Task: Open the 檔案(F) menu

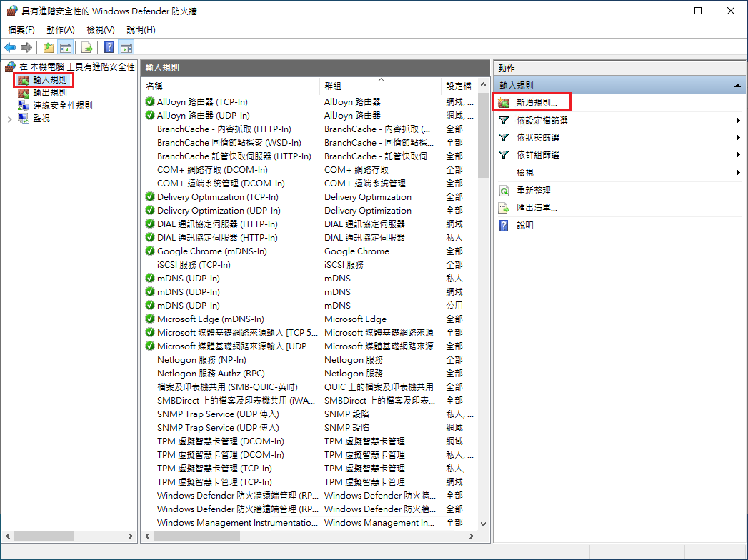Action: pyautogui.click(x=21, y=29)
